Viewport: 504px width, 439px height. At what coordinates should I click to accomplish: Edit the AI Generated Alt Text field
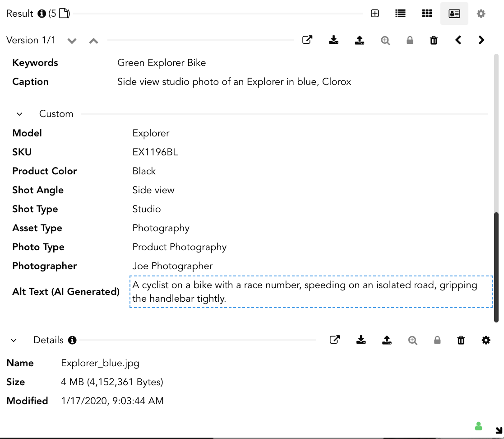tap(311, 292)
